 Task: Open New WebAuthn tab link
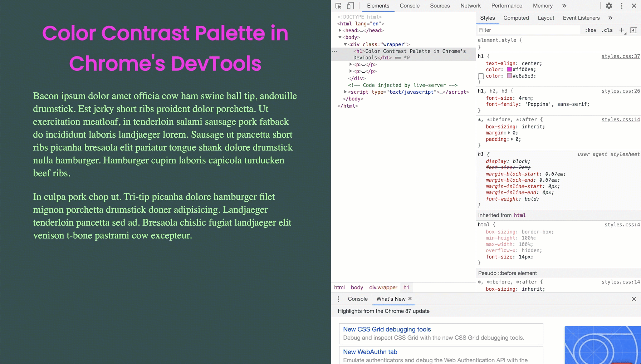click(x=370, y=352)
